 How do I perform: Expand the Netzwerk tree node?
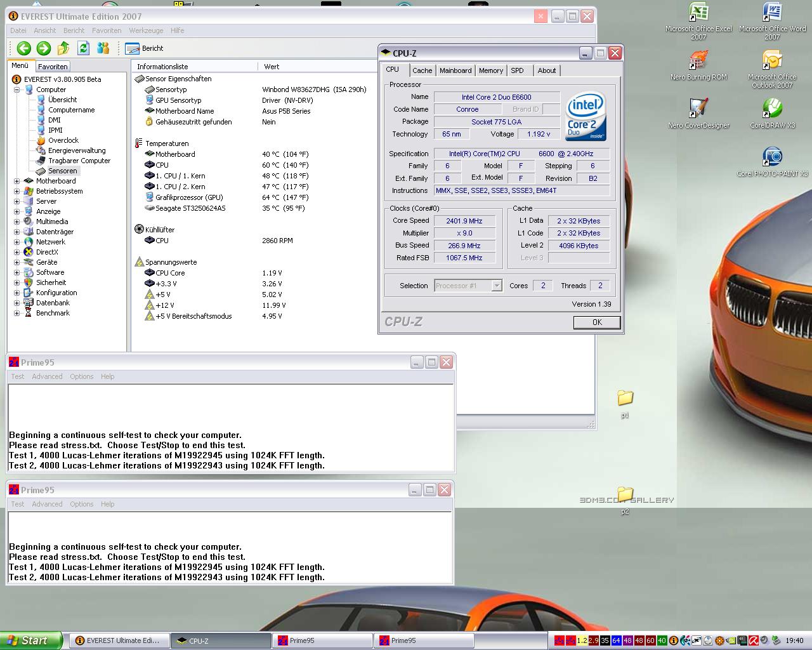click(x=16, y=242)
